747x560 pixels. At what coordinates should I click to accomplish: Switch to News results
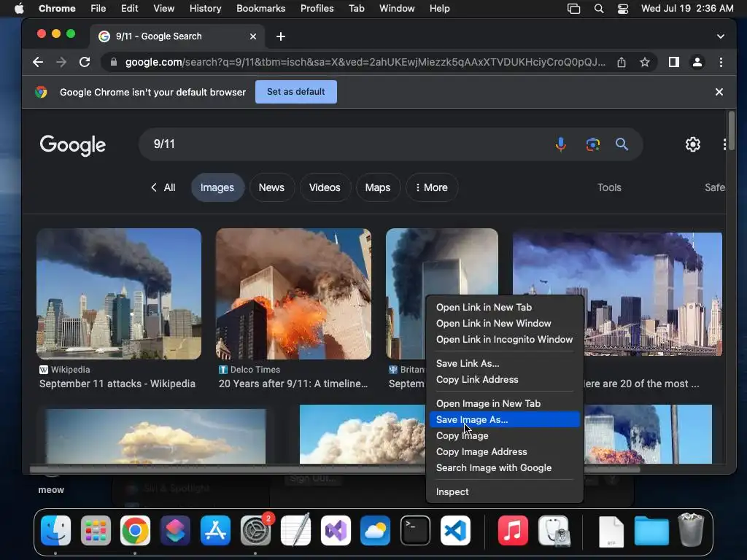tap(271, 187)
